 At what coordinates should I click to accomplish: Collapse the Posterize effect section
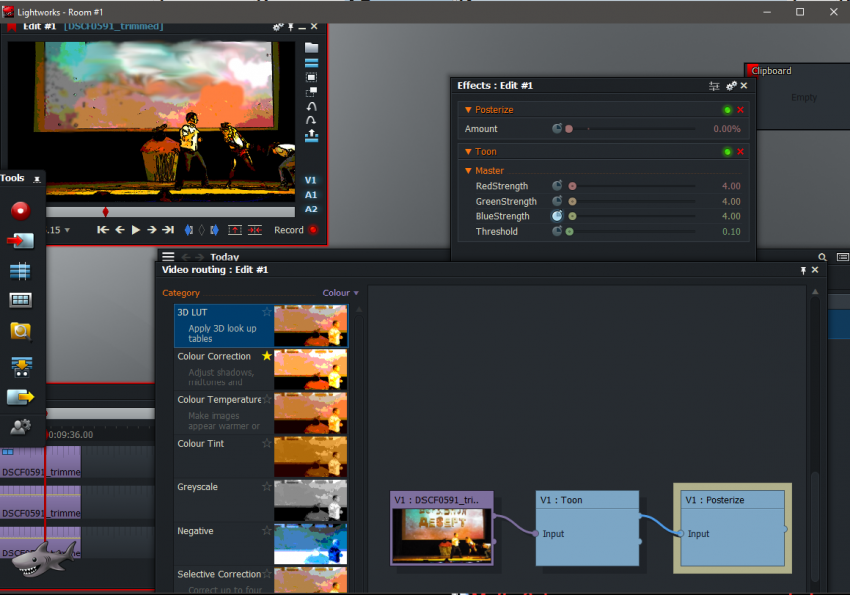tap(468, 110)
